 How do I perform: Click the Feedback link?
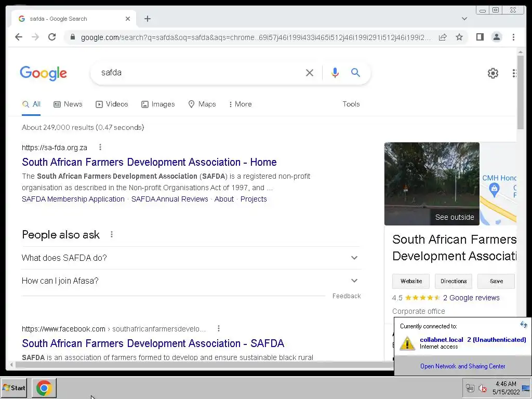coord(347,296)
